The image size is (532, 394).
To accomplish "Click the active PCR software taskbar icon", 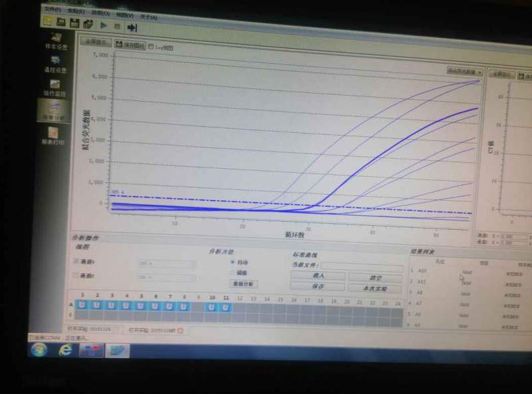I will (117, 351).
